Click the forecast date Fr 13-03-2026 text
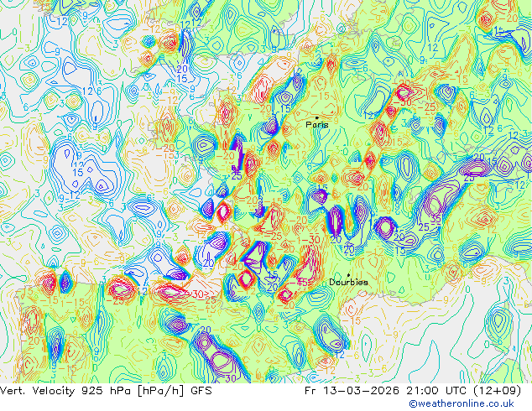The height and width of the screenshot is (411, 532). point(352,391)
